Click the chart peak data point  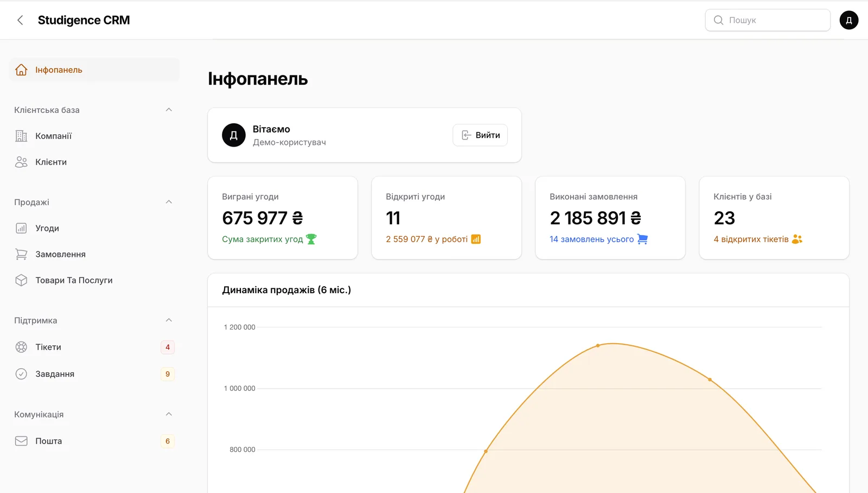click(x=598, y=345)
